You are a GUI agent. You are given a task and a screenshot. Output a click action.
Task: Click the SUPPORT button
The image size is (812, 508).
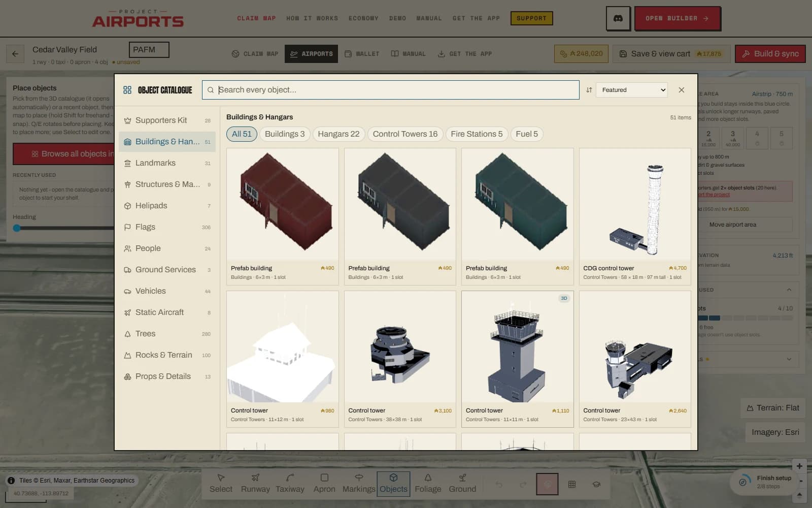coord(531,18)
